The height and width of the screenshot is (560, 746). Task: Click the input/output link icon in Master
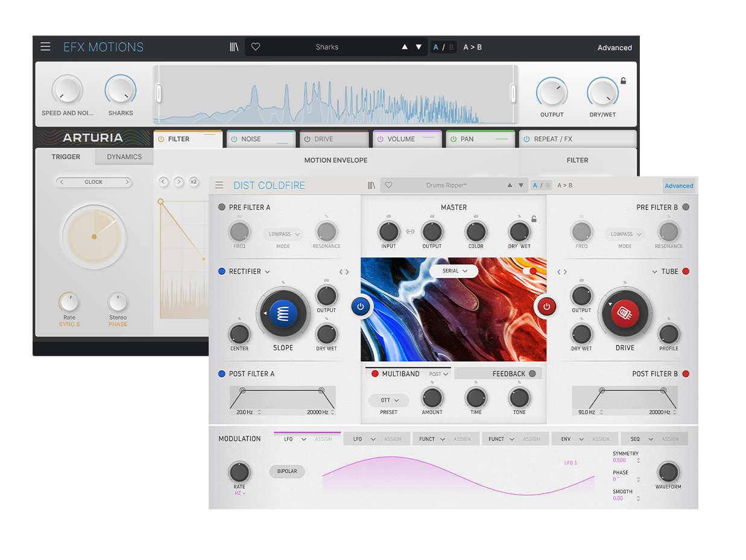410,231
